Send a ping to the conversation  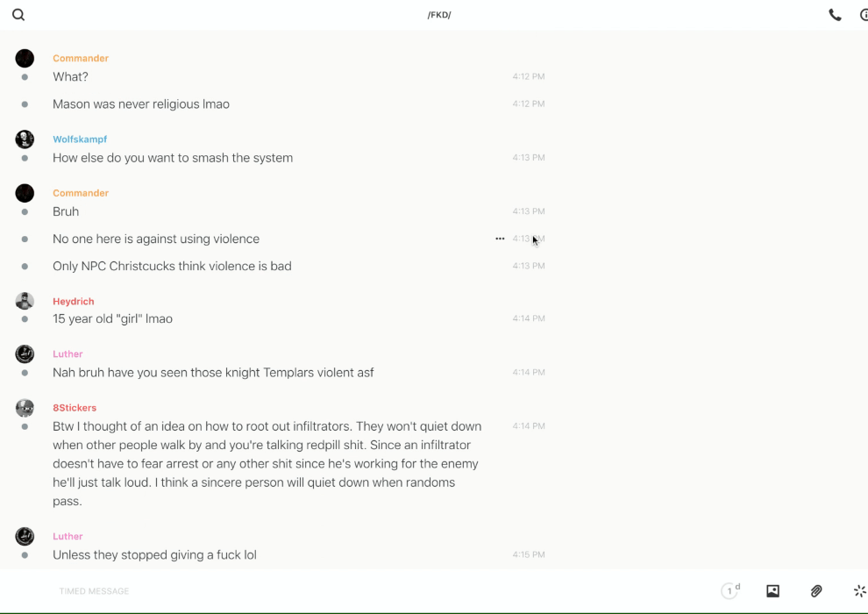click(x=859, y=591)
